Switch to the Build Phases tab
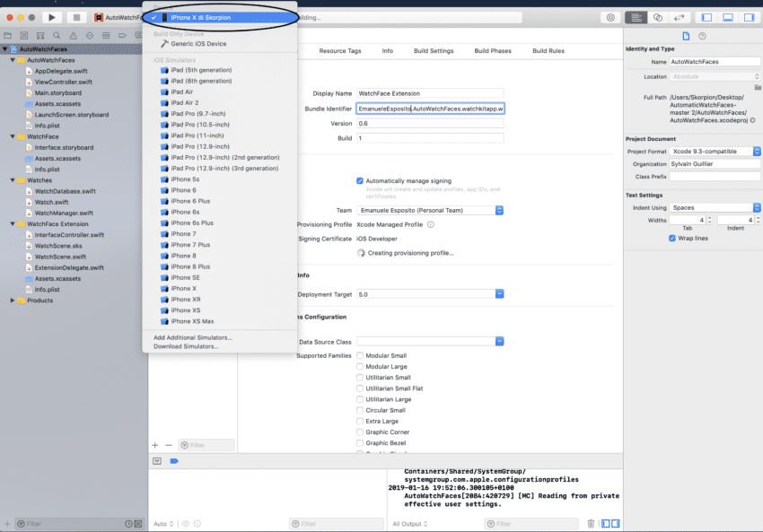 [x=493, y=50]
